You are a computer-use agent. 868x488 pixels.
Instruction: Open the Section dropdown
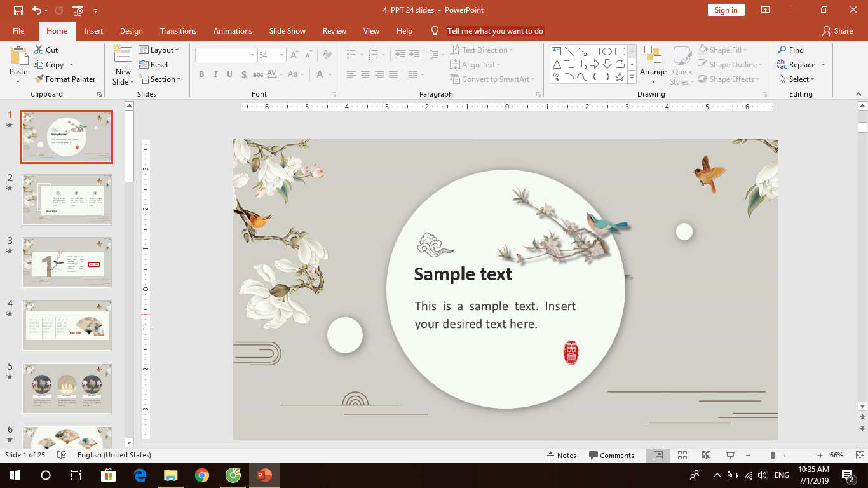pos(159,79)
